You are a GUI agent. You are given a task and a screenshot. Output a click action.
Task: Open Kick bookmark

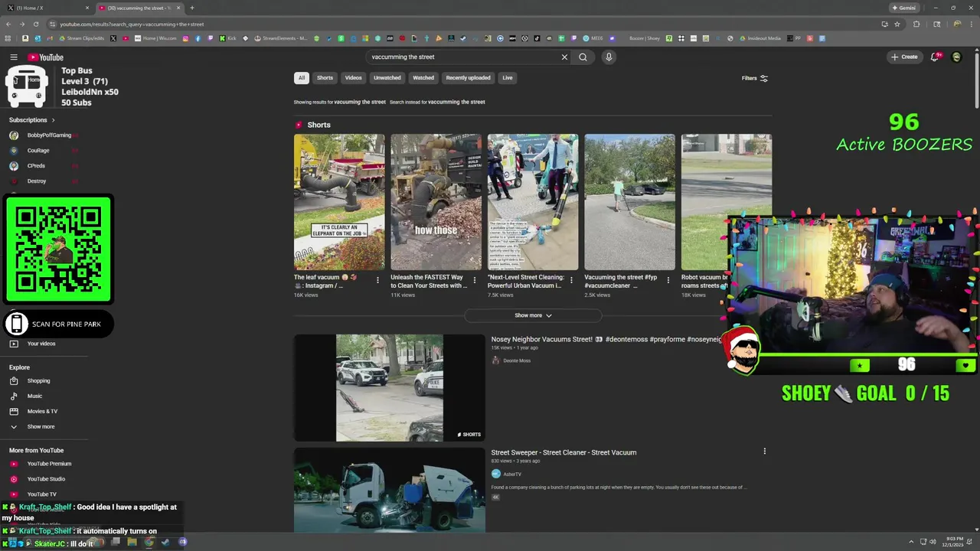[227, 38]
